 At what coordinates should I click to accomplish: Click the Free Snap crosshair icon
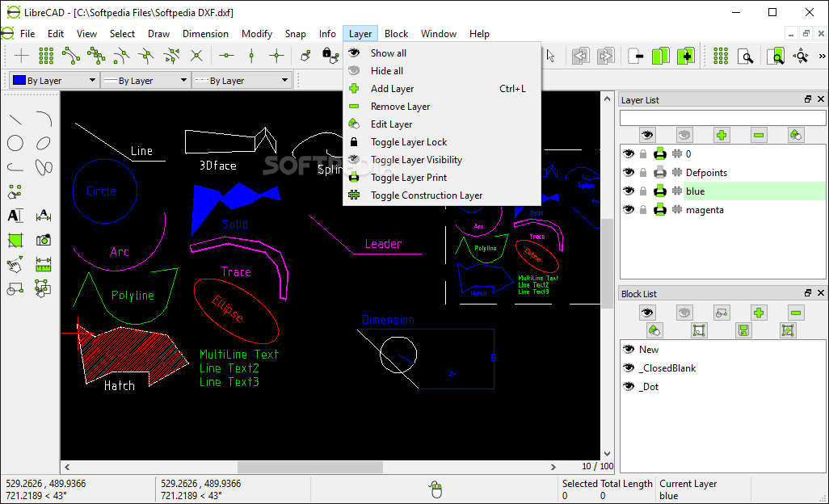click(21, 56)
